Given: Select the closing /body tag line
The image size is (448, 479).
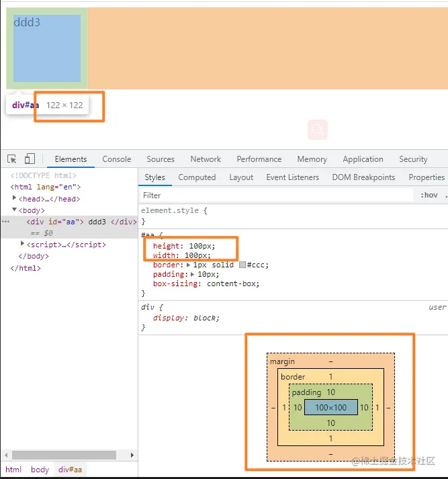Looking at the screenshot, I should coord(34,256).
